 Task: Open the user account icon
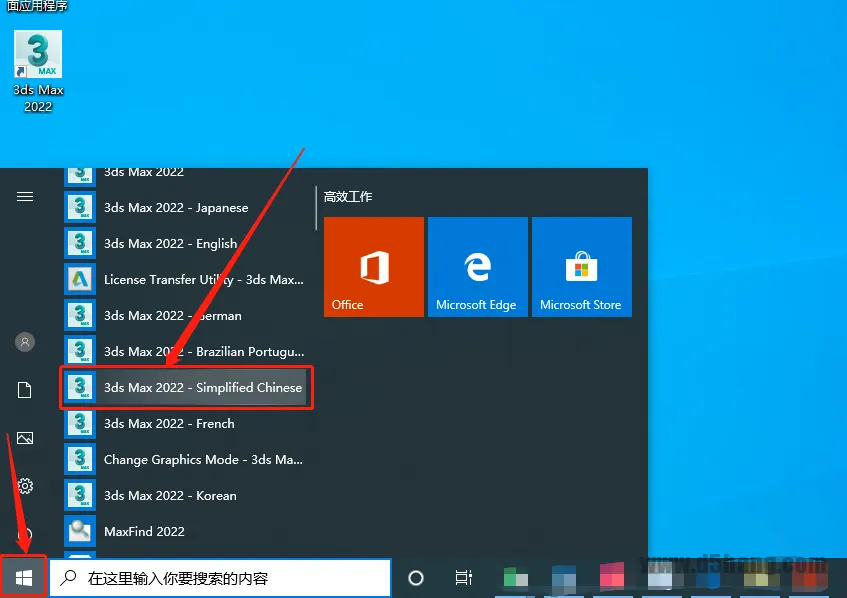coord(25,342)
